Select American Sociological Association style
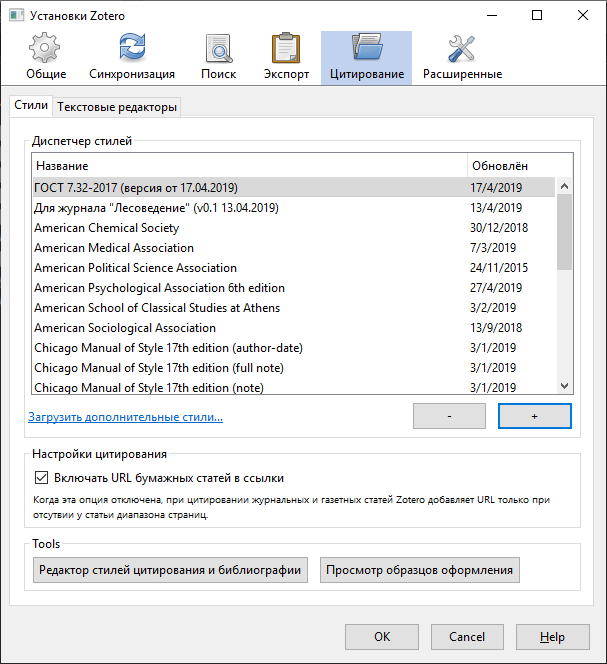The width and height of the screenshot is (607, 664). (x=294, y=328)
